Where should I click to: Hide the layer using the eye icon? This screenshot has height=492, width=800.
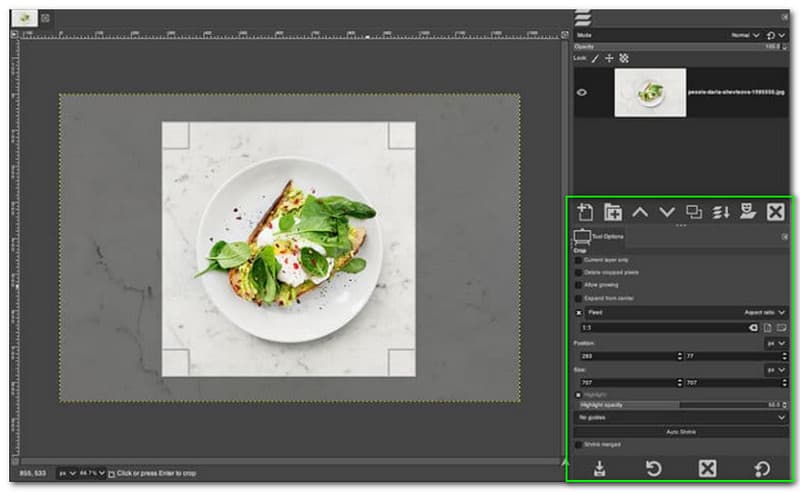tap(583, 93)
